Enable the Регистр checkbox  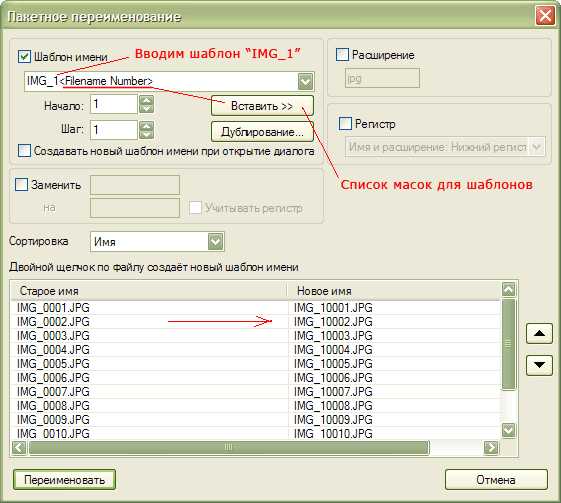click(345, 124)
